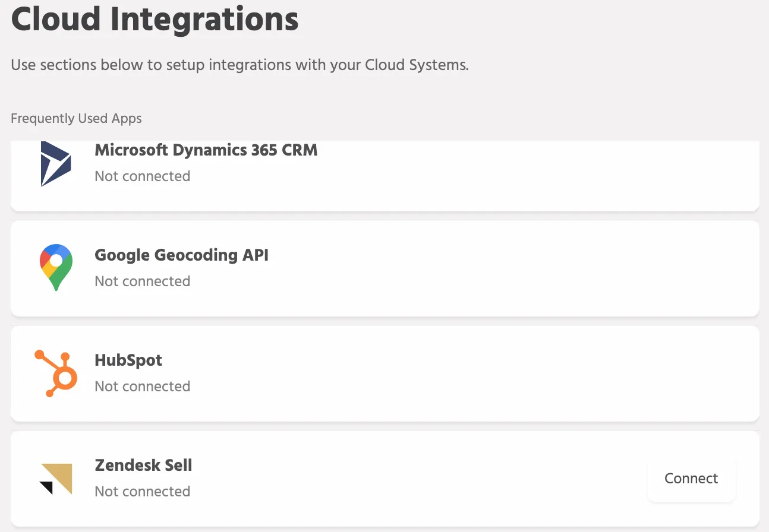Screen dimensions: 769x532
Task: Click the Cloud Integrations page heading
Action: tap(155, 18)
